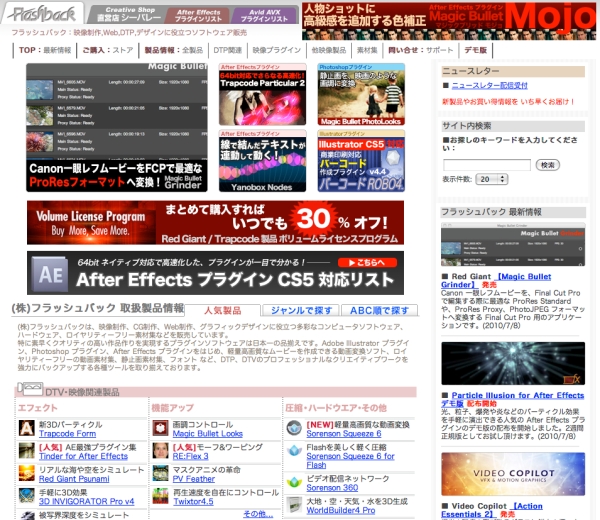Click the 検索 search button
The image size is (600, 520).
(x=548, y=164)
